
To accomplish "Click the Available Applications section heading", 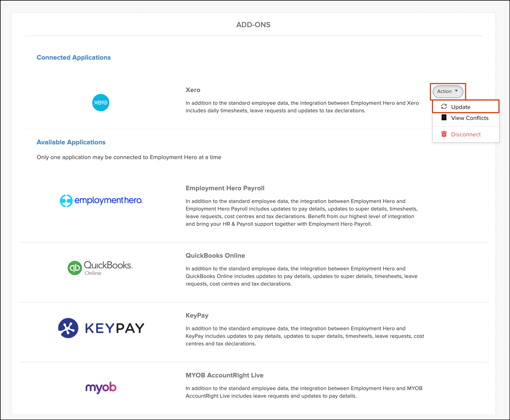I will (71, 142).
